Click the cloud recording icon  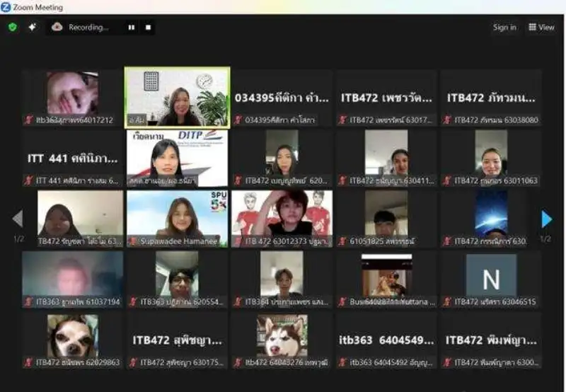point(57,27)
